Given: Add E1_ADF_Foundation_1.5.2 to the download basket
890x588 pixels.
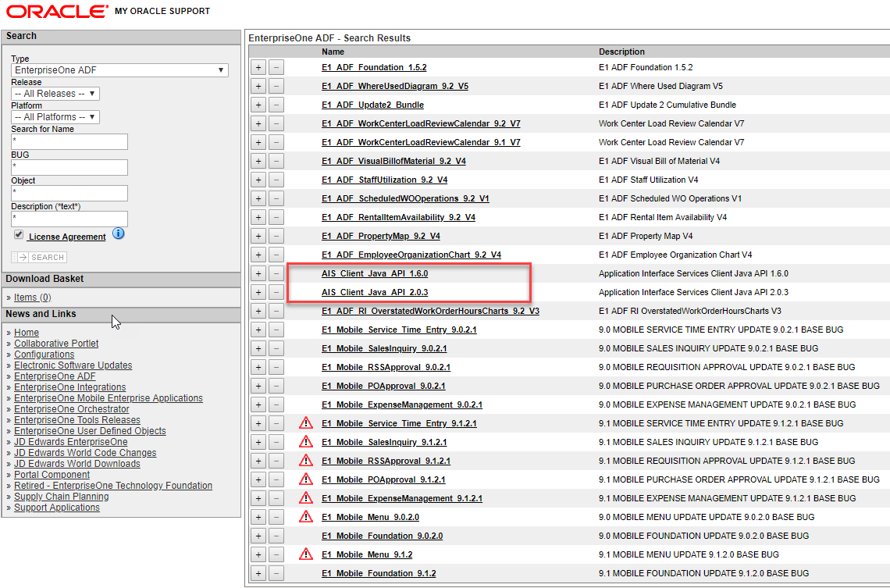Looking at the screenshot, I should click(258, 67).
